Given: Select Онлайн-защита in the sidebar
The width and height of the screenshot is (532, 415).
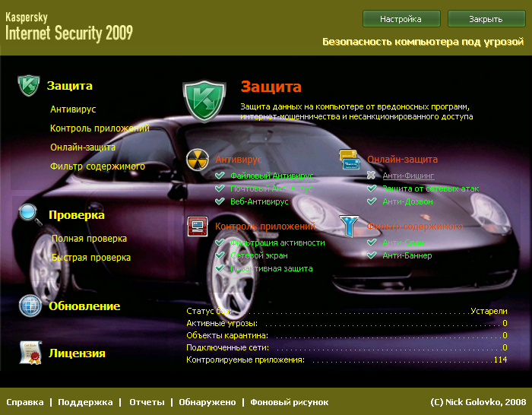Looking at the screenshot, I should 83,147.
